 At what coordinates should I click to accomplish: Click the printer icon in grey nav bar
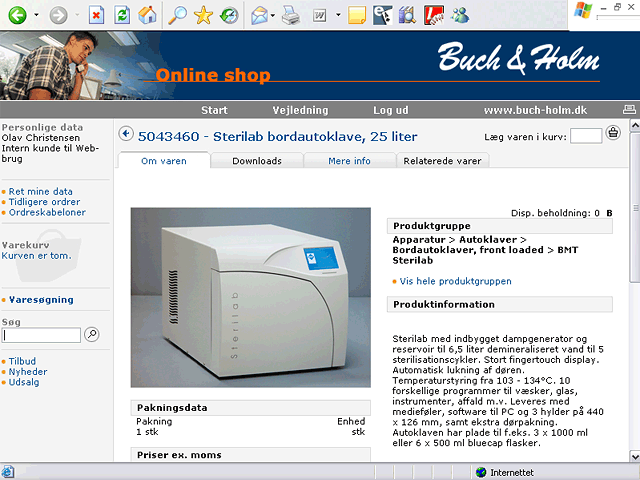tap(629, 109)
